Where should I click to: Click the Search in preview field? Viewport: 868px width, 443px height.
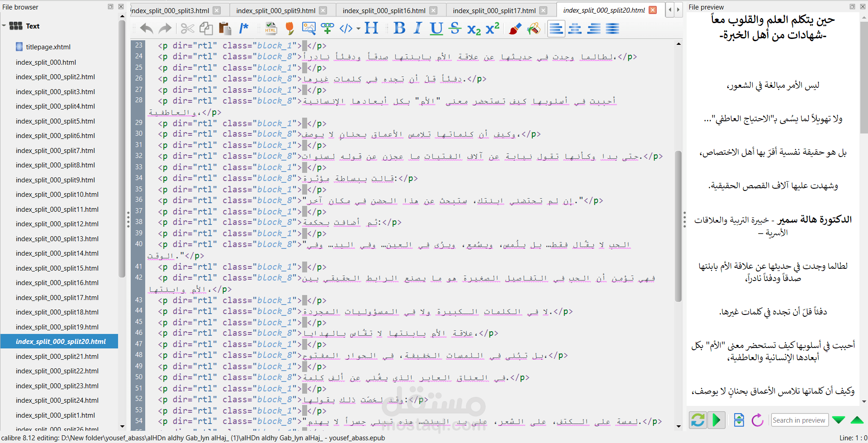click(x=800, y=420)
